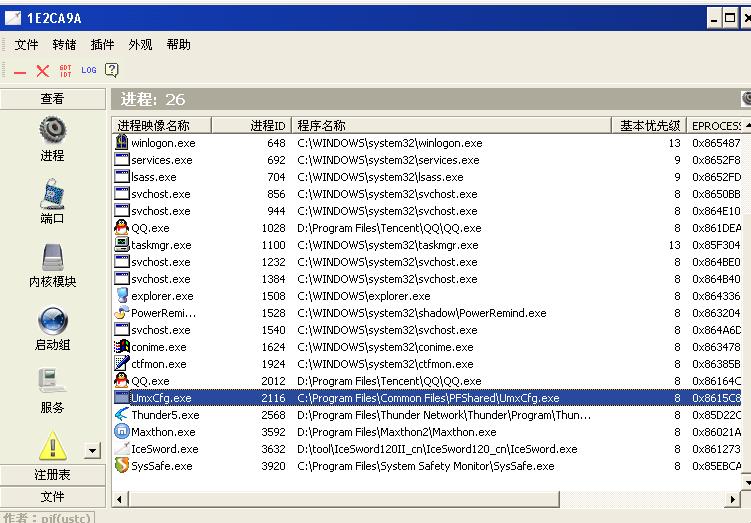Click the penguin icon for QQ.exe 1028
This screenshot has height=523, width=751.
point(122,227)
